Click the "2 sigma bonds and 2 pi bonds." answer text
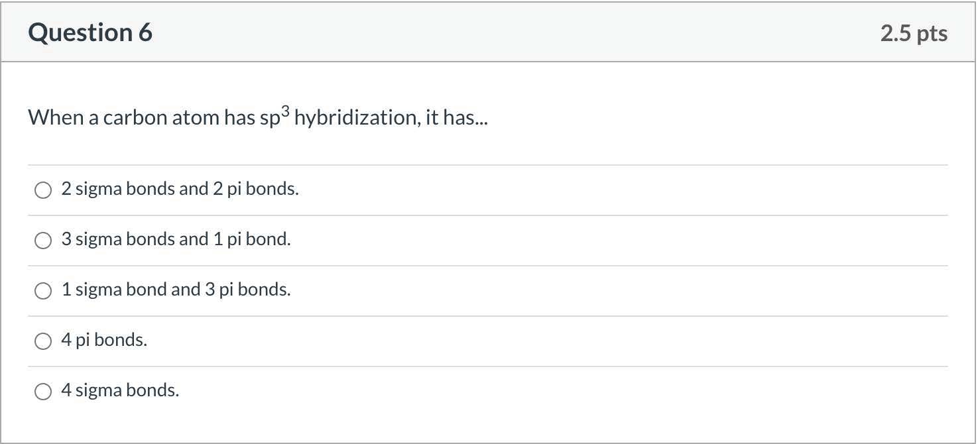 [x=180, y=190]
